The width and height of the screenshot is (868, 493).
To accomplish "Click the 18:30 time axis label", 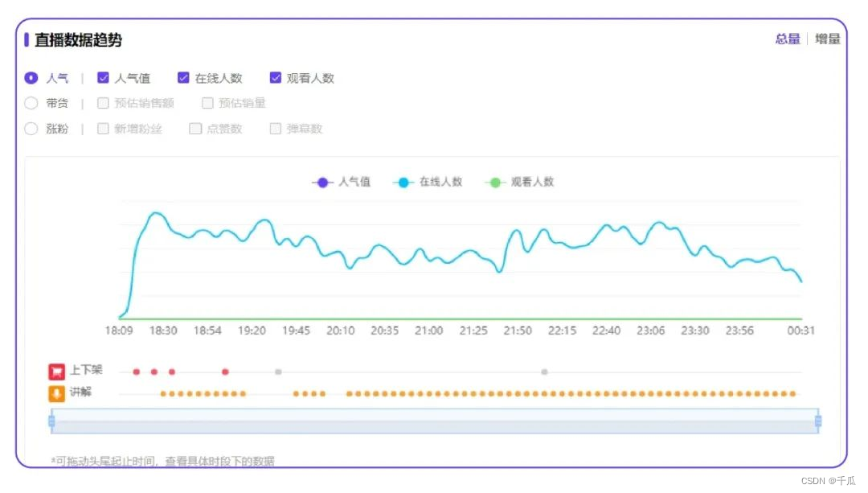I will pos(163,331).
